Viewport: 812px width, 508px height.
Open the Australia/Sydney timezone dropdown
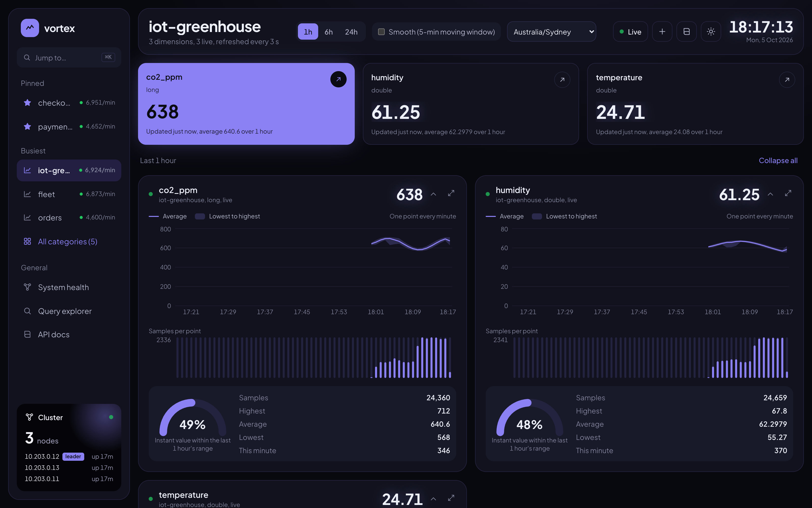551,31
